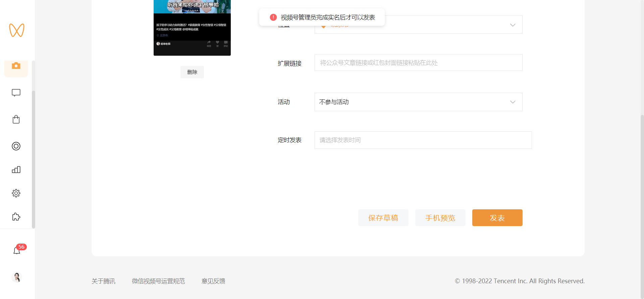
Task: Click the sidebar vertical scrollbar
Action: [33, 160]
